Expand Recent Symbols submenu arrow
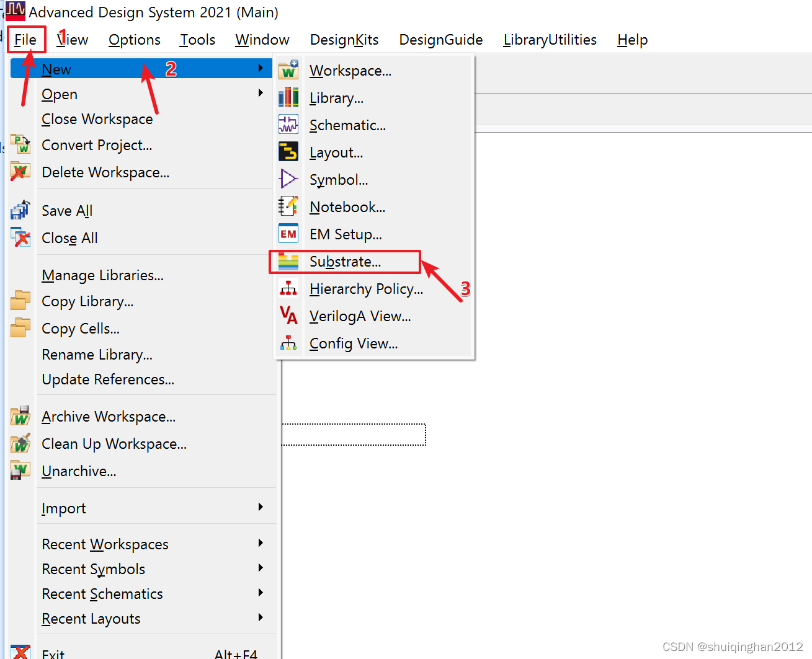This screenshot has height=659, width=812. click(x=261, y=568)
